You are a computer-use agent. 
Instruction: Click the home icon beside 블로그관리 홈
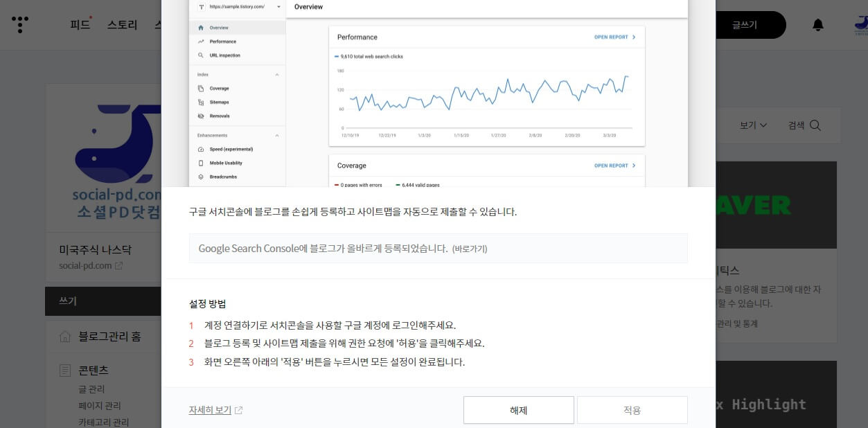tap(65, 337)
